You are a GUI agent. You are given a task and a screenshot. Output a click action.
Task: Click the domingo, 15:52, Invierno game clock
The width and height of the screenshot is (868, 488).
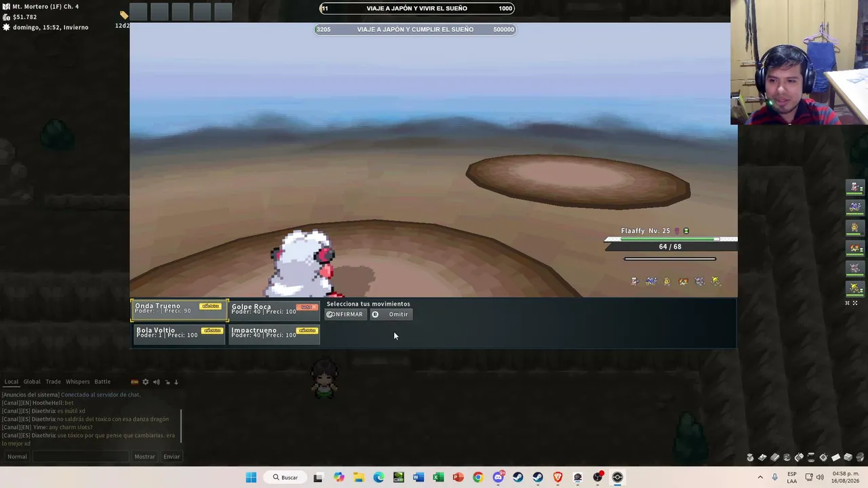pos(50,27)
